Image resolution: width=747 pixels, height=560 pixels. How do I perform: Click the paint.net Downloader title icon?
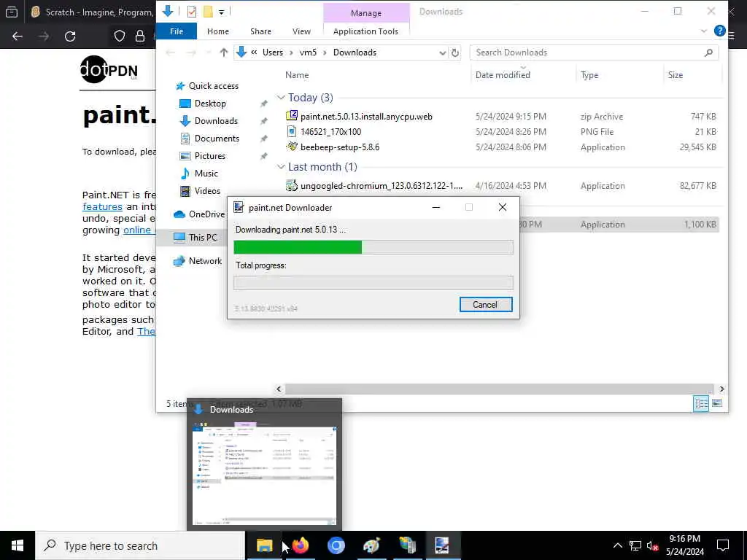pos(239,207)
